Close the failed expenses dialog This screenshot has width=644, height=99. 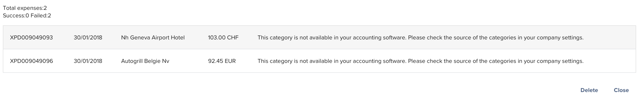621,90
